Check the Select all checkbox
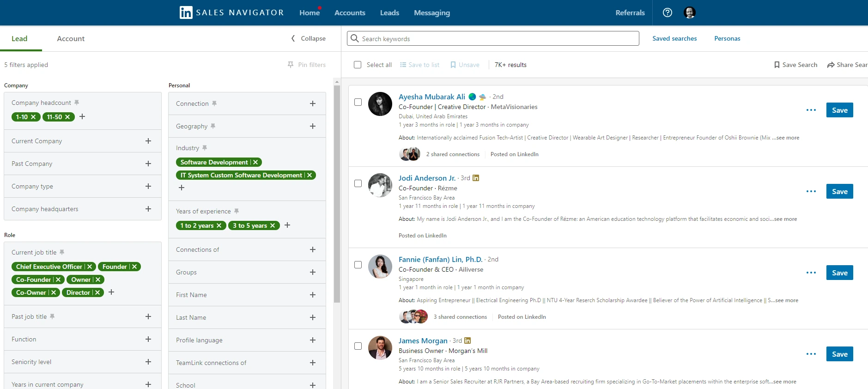This screenshot has height=389, width=868. coord(358,65)
